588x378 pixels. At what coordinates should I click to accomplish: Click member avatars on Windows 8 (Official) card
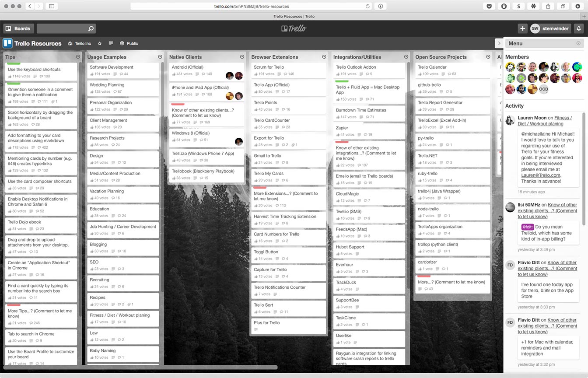click(239, 141)
